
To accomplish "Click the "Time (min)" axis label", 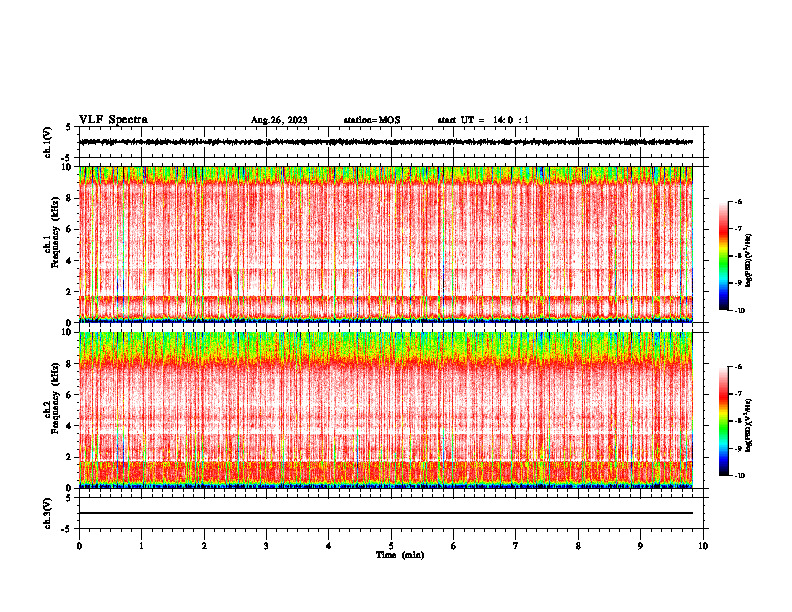I will coord(400,555).
